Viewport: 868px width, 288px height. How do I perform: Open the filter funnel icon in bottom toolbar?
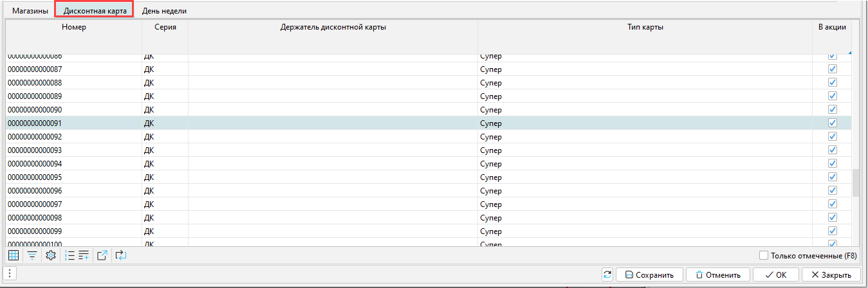click(x=31, y=255)
